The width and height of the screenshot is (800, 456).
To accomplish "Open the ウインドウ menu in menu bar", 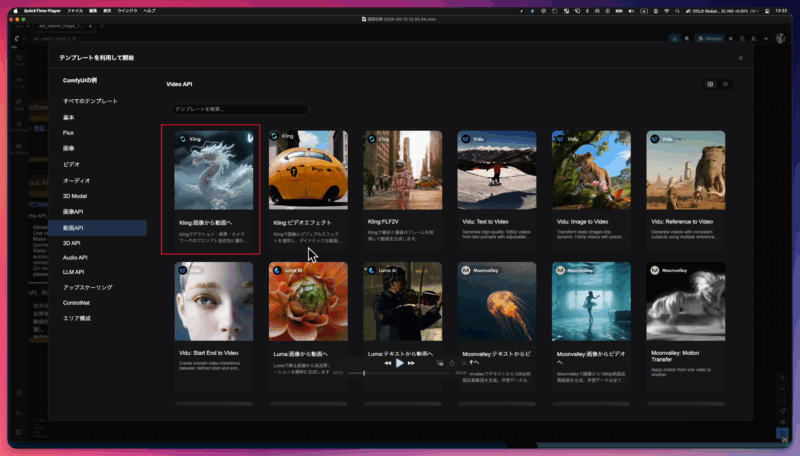I will click(126, 10).
